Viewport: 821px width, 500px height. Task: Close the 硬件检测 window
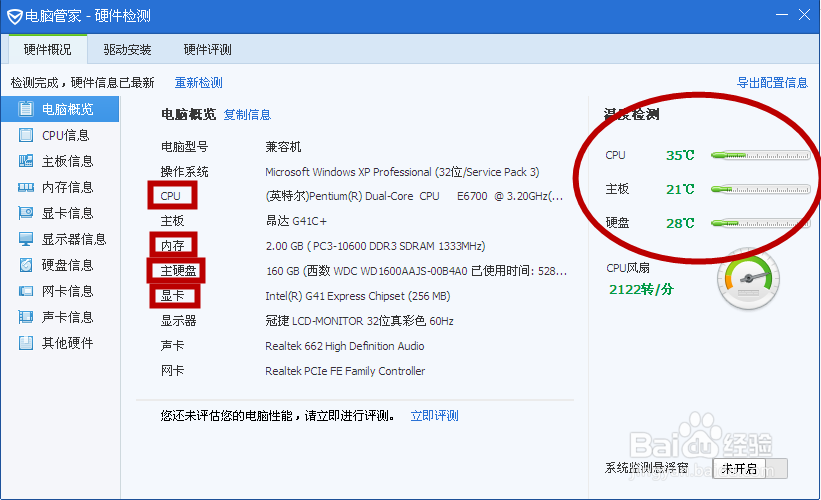pos(804,15)
